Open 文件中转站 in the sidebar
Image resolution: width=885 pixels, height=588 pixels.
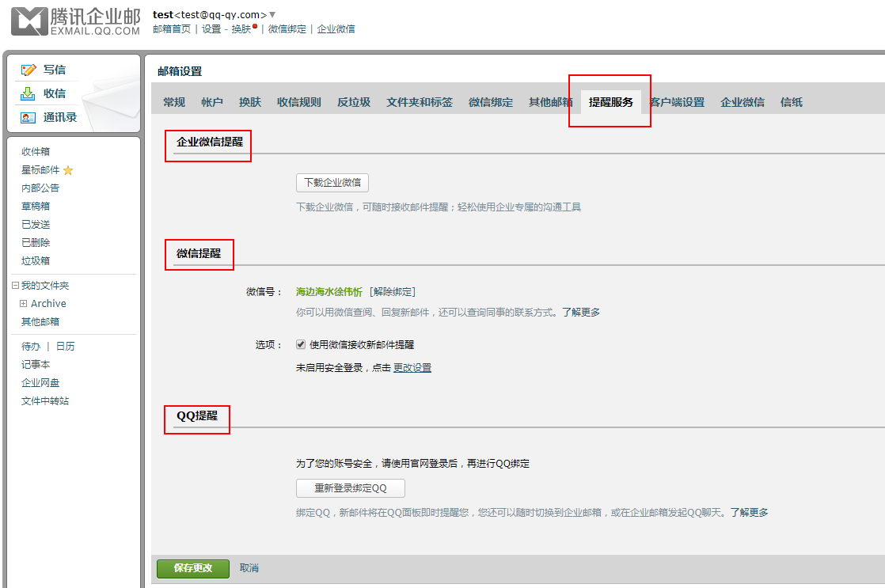coord(45,401)
